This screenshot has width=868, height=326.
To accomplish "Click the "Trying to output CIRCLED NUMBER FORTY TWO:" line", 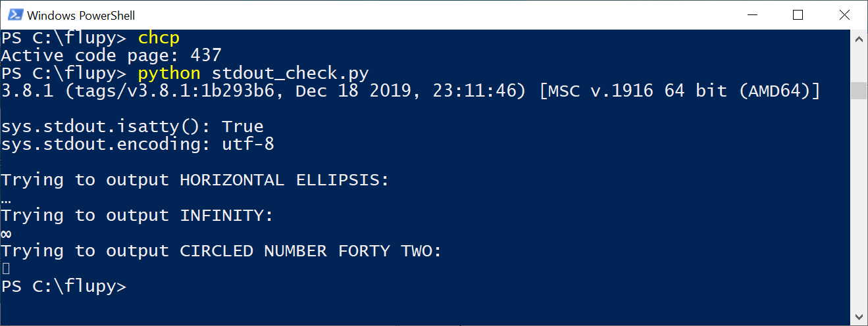I will [x=222, y=251].
